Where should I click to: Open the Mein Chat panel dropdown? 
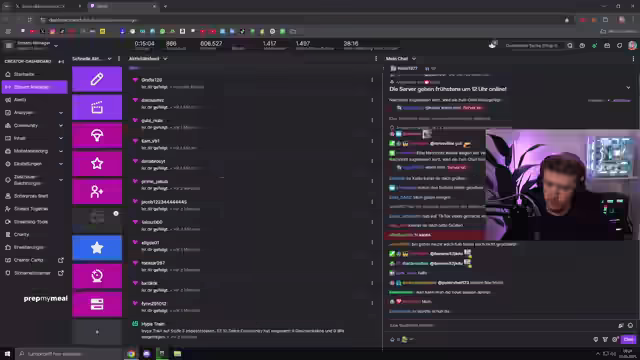click(x=413, y=59)
